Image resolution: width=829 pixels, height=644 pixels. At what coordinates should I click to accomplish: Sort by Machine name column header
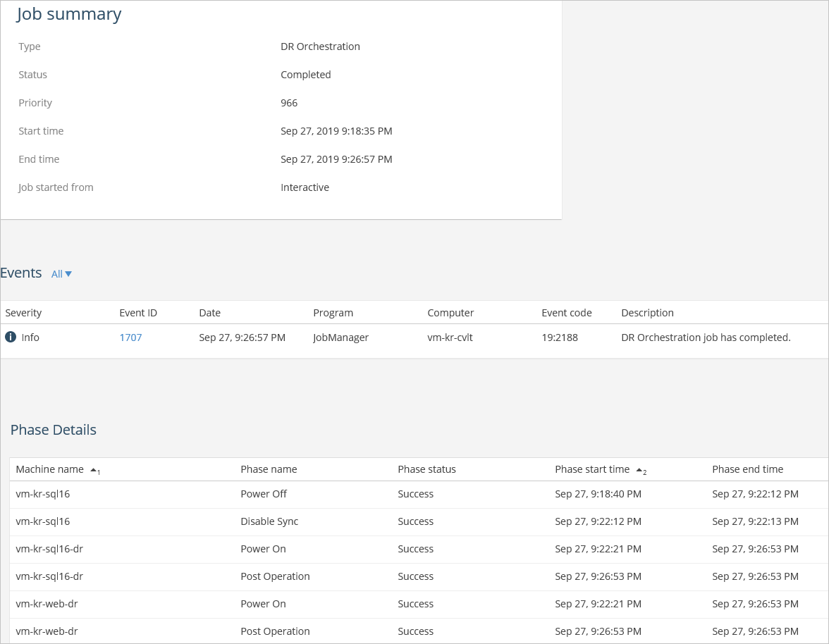49,469
